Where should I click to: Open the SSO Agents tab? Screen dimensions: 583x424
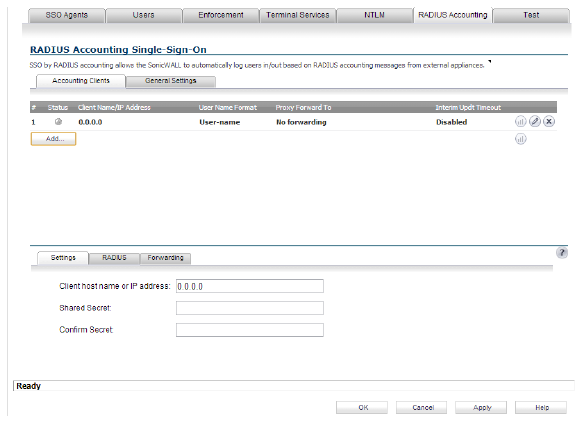[67, 16]
